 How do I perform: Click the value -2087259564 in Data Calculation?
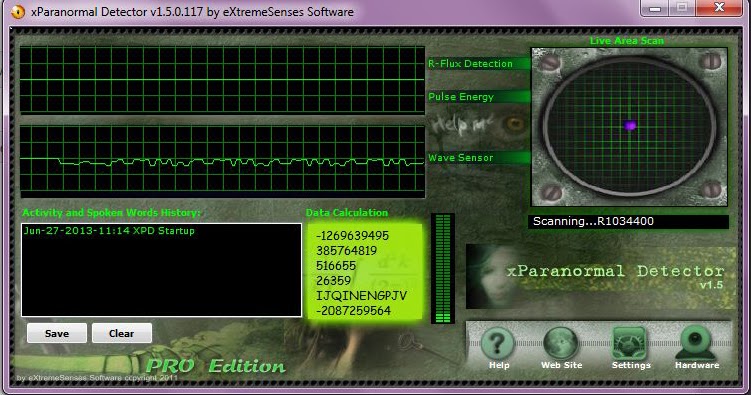(353, 311)
